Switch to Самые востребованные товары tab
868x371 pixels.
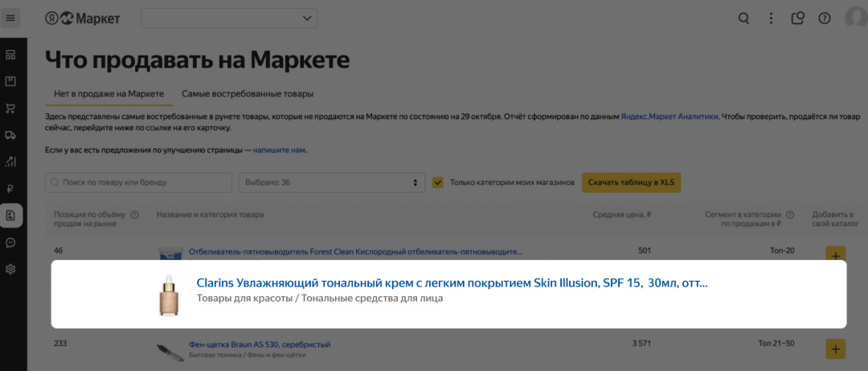pyautogui.click(x=248, y=93)
